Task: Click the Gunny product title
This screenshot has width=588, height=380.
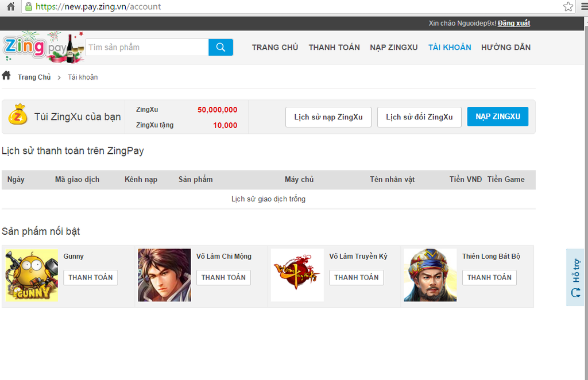Action: point(73,257)
